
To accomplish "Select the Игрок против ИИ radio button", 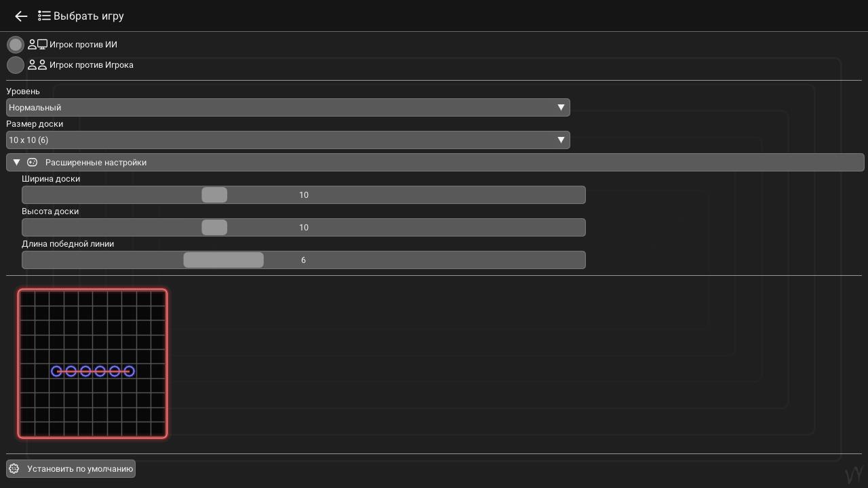I will tap(15, 44).
